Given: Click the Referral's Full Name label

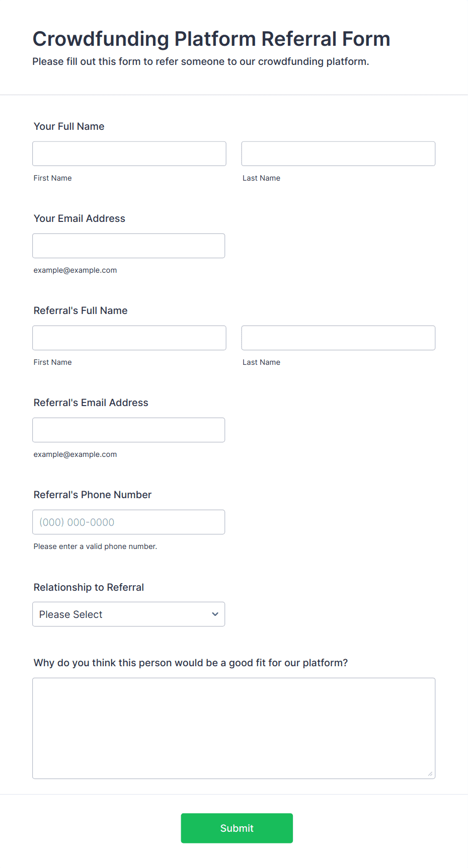Looking at the screenshot, I should point(81,310).
